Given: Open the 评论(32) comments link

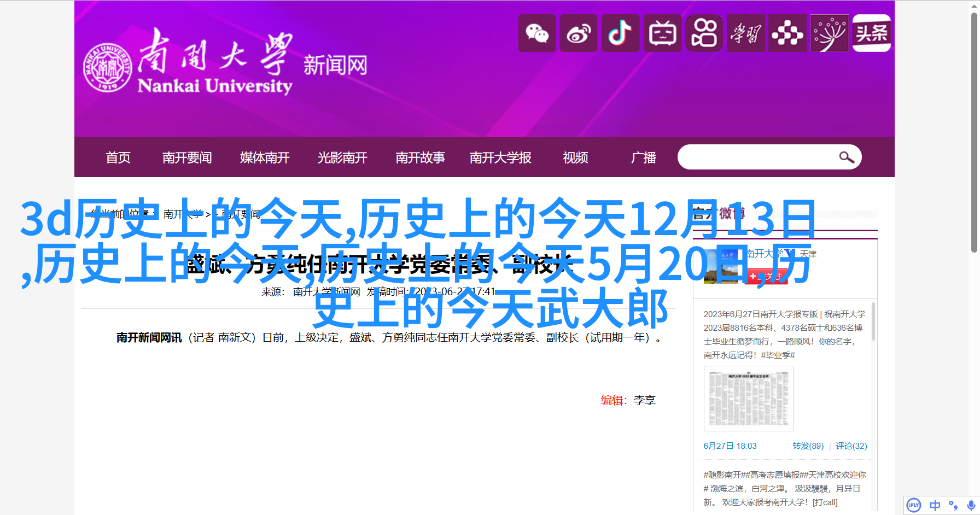Looking at the screenshot, I should (x=851, y=446).
